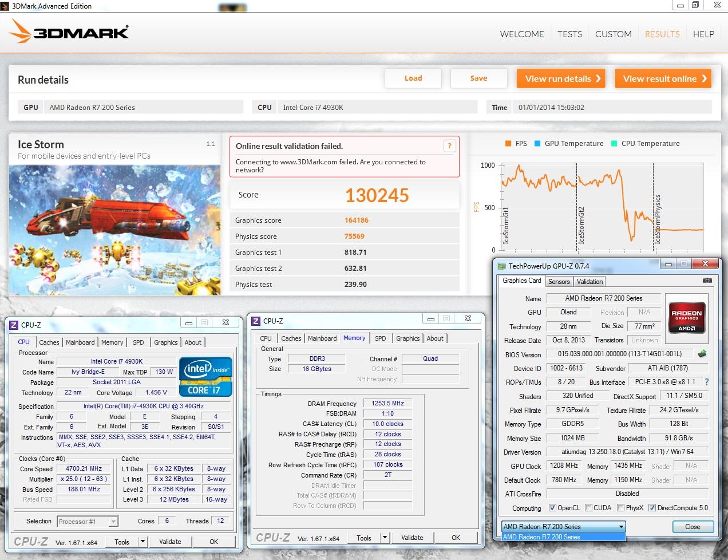728x560 pixels.
Task: Click the CPU-Z title icon in Memory window
Action: click(x=256, y=321)
